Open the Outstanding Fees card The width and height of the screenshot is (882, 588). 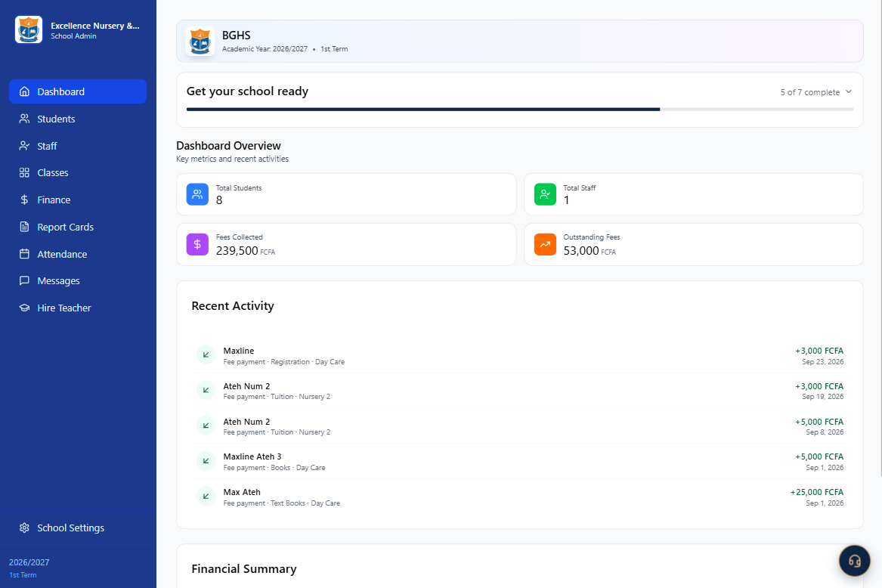click(x=694, y=244)
